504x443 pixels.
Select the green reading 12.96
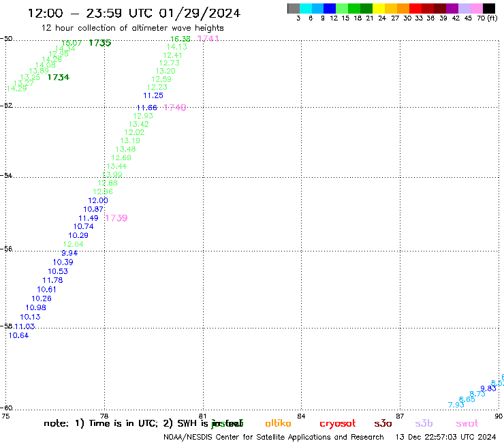pyautogui.click(x=103, y=192)
